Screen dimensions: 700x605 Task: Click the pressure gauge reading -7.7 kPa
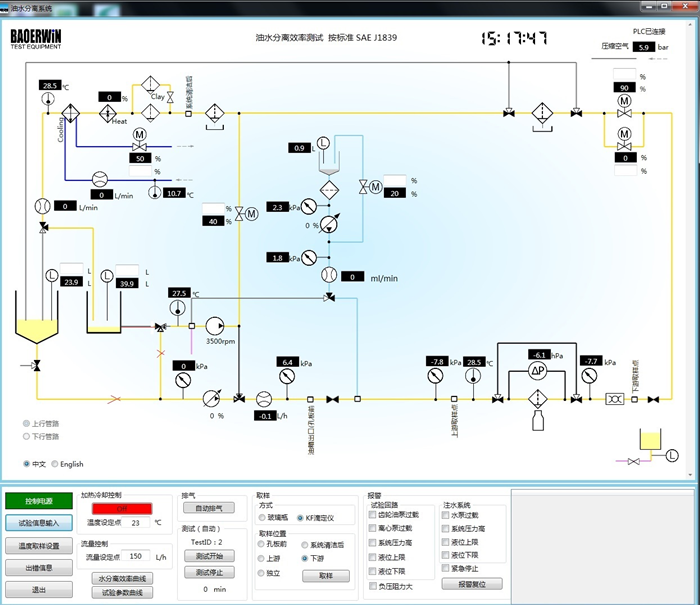[589, 376]
